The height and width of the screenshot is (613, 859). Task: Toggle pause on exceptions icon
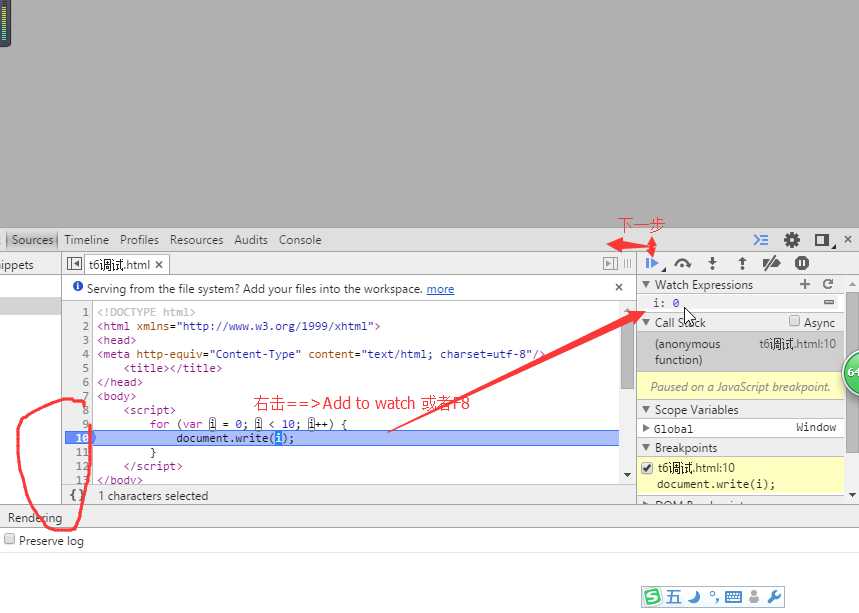point(801,263)
